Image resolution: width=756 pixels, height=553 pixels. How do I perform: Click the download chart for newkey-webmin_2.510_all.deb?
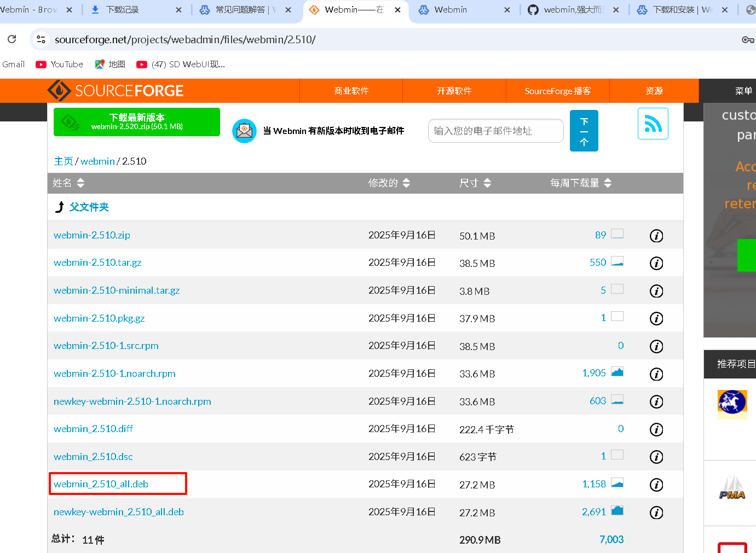pyautogui.click(x=617, y=510)
